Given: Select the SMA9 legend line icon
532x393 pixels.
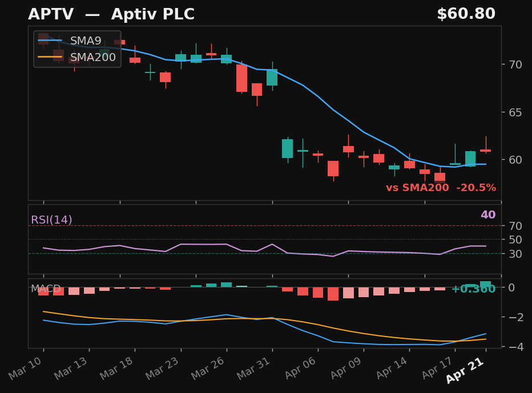Looking at the screenshot, I should (x=50, y=40).
